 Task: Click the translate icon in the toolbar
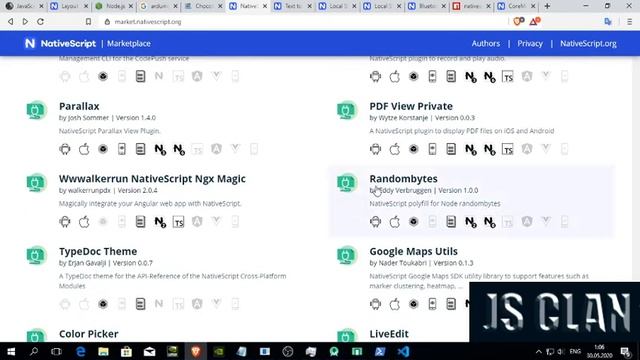tap(608, 22)
